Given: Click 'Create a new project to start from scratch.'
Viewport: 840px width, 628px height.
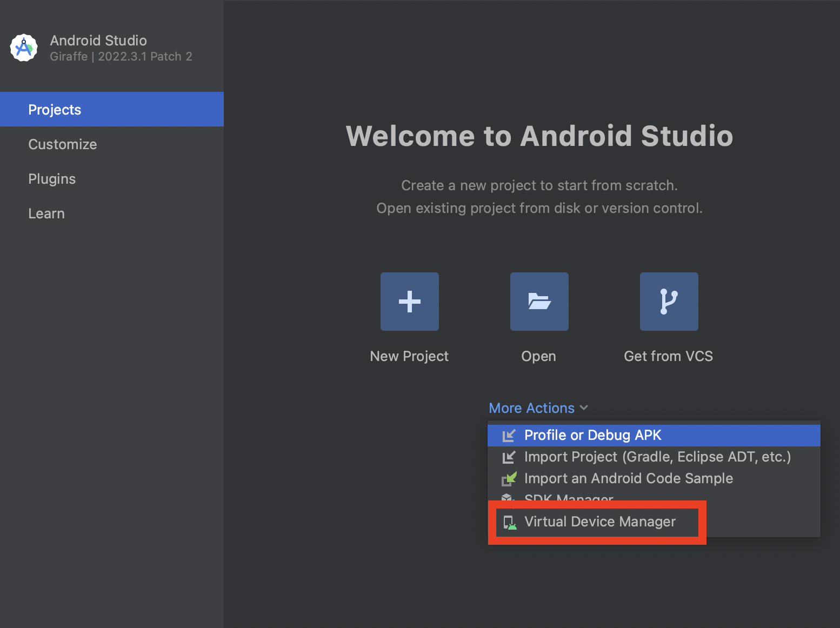Looking at the screenshot, I should (539, 185).
